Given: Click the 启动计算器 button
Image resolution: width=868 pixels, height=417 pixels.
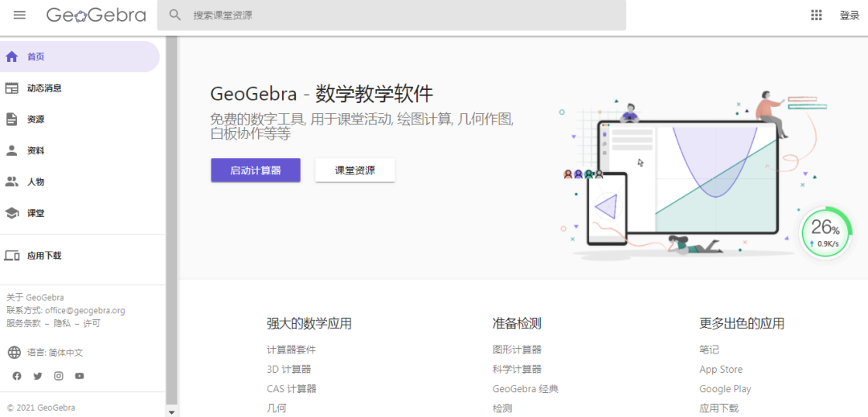Looking at the screenshot, I should coord(256,170).
